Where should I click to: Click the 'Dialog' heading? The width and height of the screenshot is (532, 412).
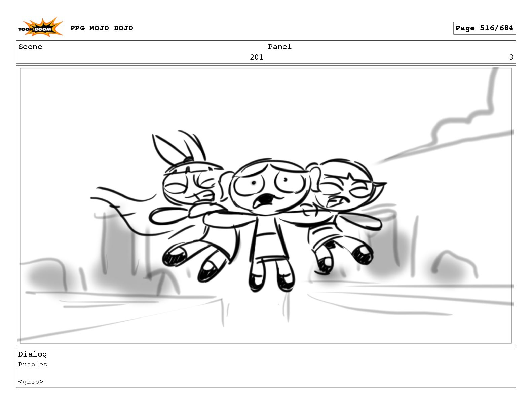(33, 354)
